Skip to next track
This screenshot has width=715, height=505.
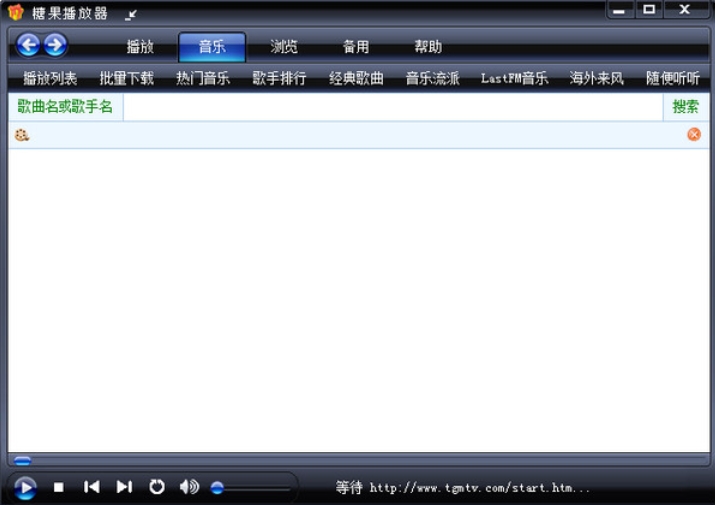(x=124, y=487)
